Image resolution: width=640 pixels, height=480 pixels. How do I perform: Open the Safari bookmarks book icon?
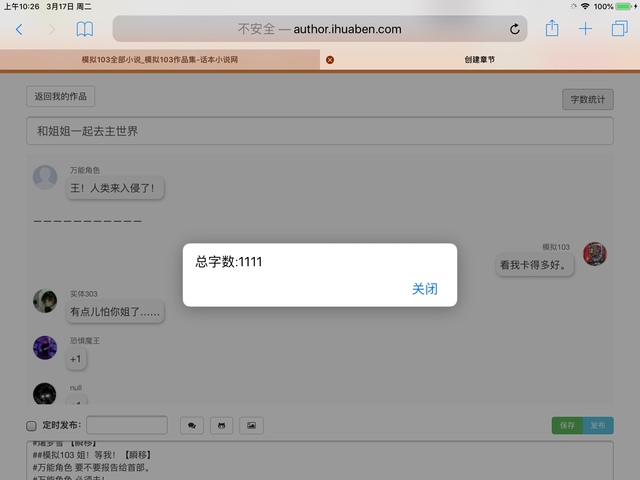point(85,29)
